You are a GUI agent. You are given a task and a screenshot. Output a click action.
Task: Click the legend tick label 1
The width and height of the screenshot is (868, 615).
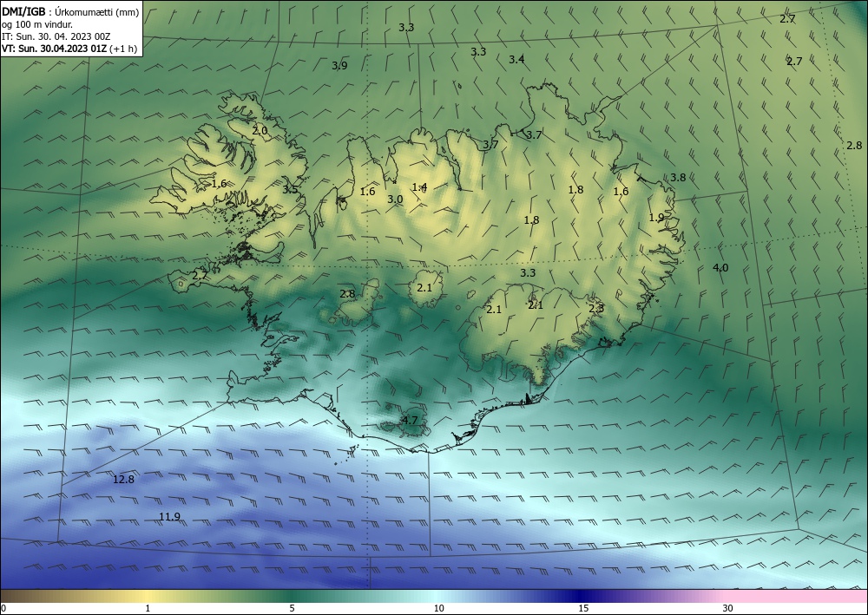[148, 608]
